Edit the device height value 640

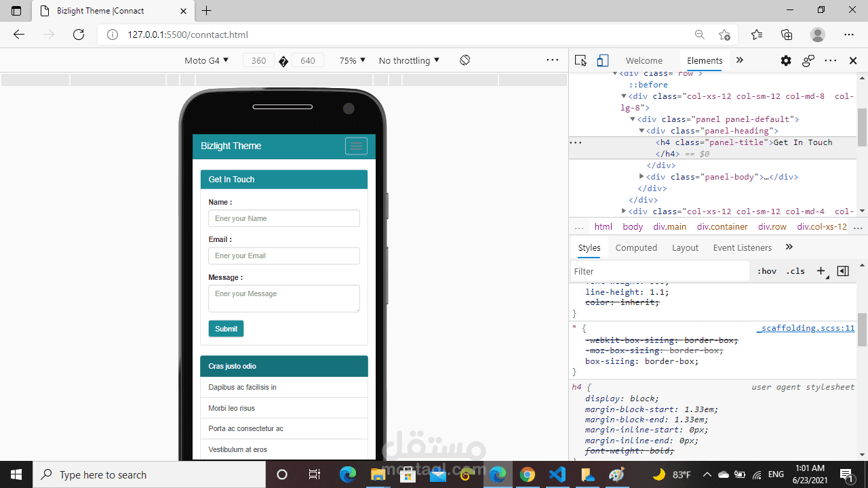[x=307, y=60]
